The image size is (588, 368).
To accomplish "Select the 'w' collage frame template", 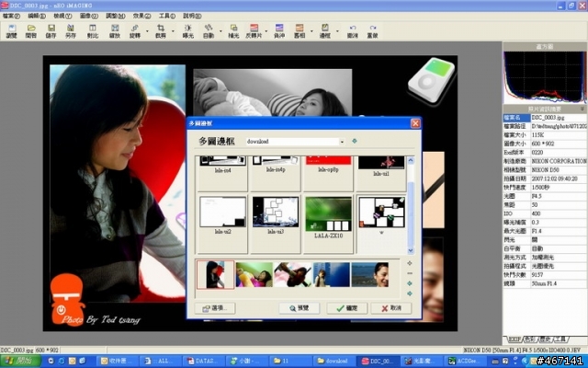I will [381, 224].
